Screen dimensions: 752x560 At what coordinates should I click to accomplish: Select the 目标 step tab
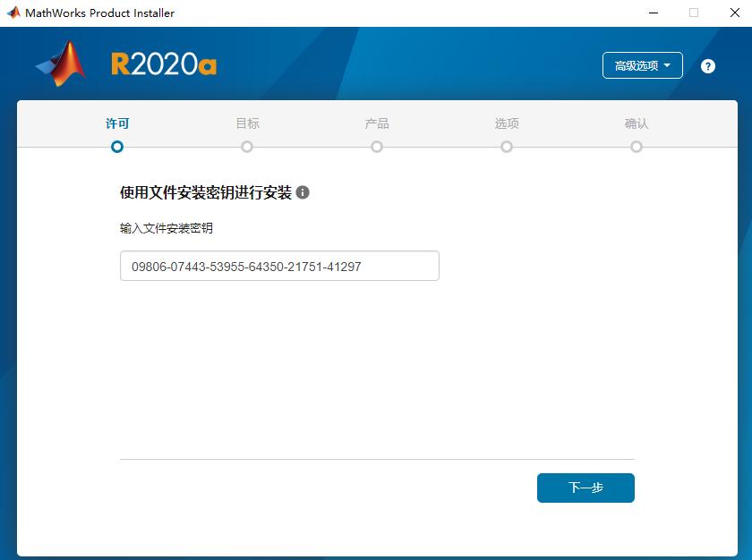coord(247,123)
